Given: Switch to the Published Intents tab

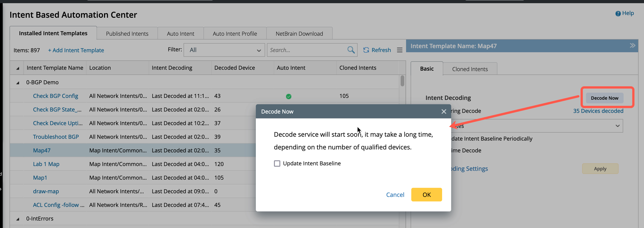Looking at the screenshot, I should pos(127,34).
